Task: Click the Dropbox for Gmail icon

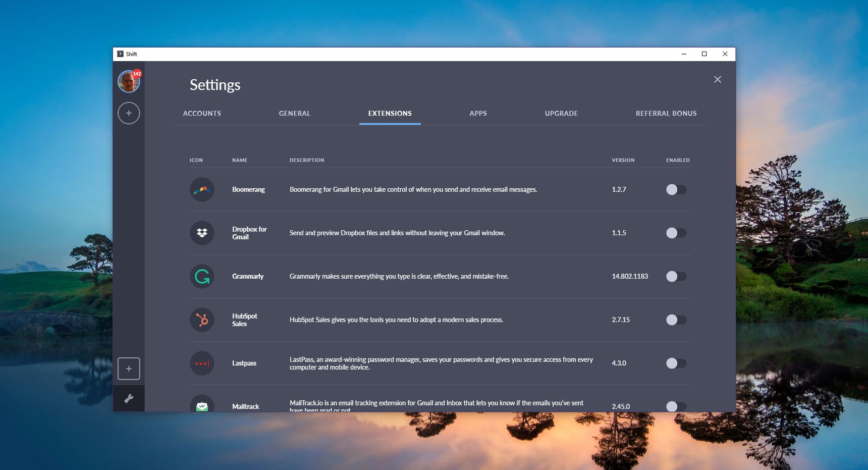Action: [x=202, y=233]
